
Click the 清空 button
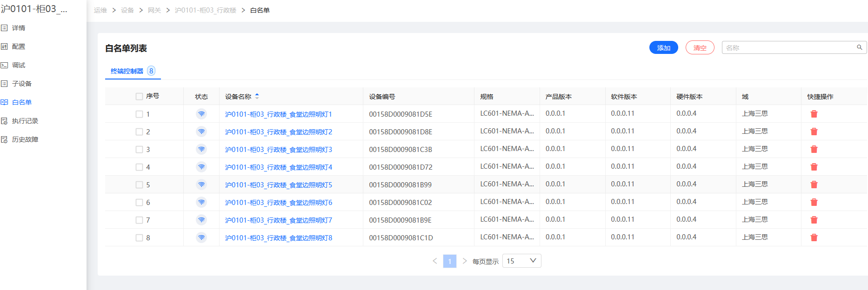pyautogui.click(x=700, y=48)
